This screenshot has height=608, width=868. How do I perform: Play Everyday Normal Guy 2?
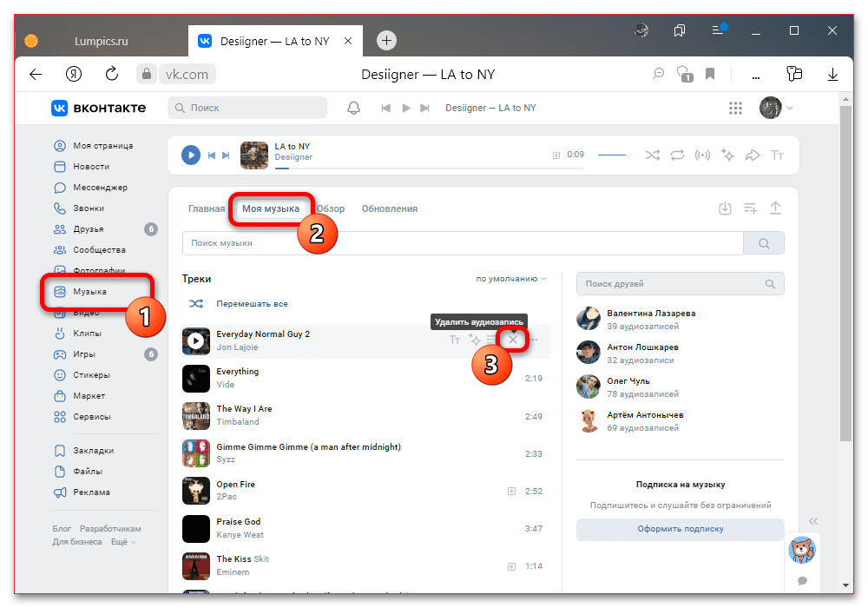coord(196,341)
